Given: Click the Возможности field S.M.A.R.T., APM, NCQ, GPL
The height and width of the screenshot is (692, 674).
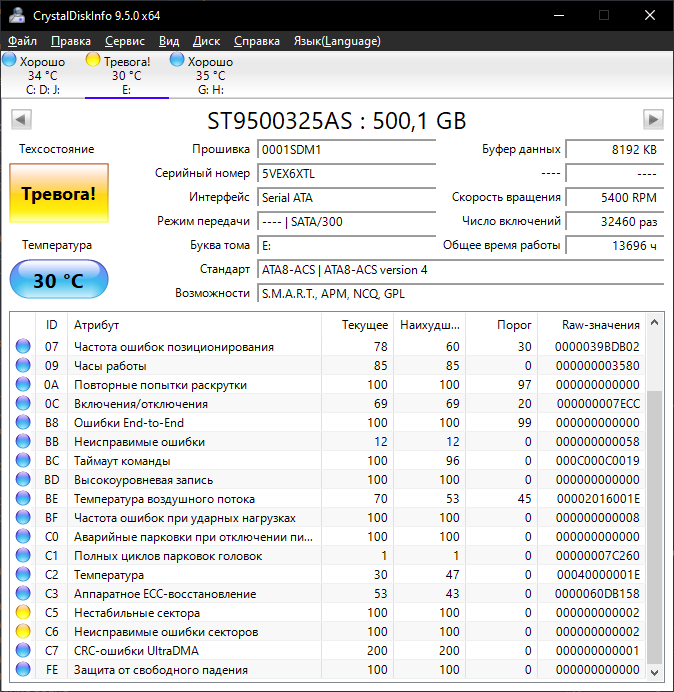Looking at the screenshot, I should click(461, 293).
